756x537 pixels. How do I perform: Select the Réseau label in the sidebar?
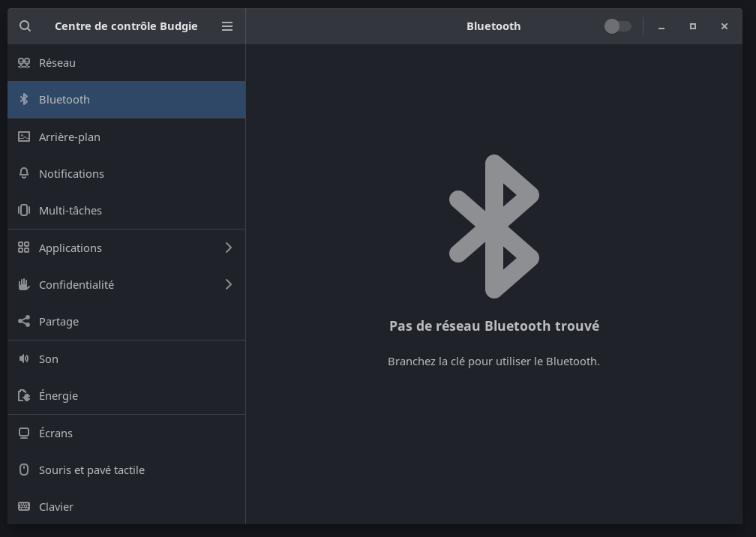57,63
